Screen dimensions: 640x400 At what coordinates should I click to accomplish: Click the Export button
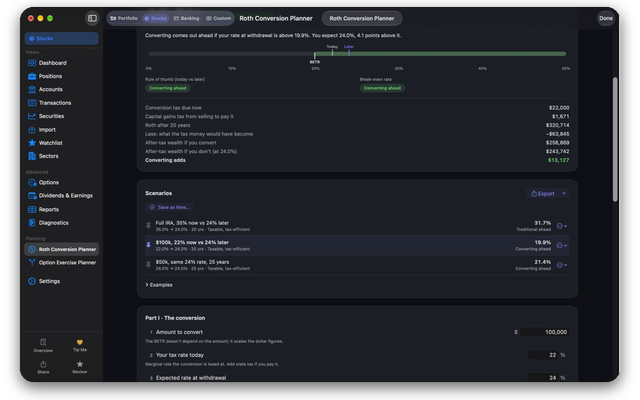543,193
